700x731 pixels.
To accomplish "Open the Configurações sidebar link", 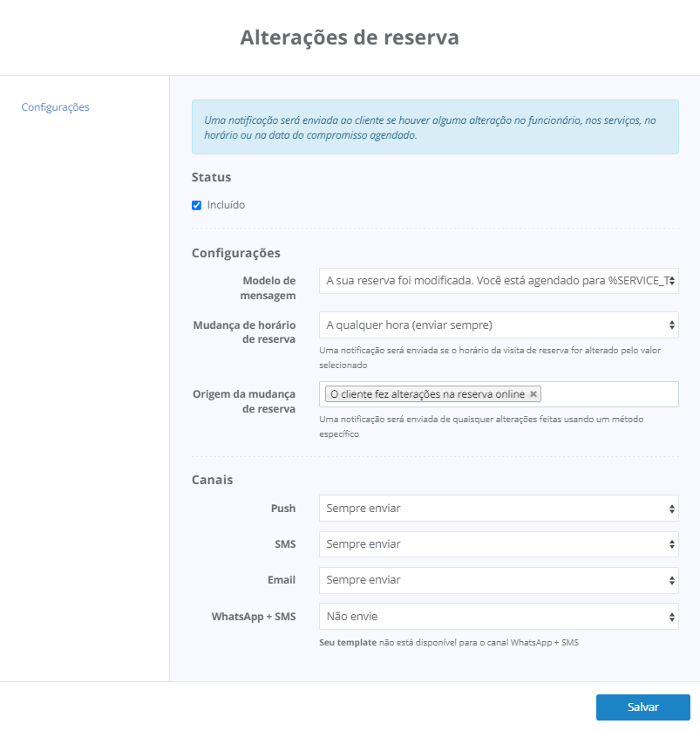I will 56,106.
